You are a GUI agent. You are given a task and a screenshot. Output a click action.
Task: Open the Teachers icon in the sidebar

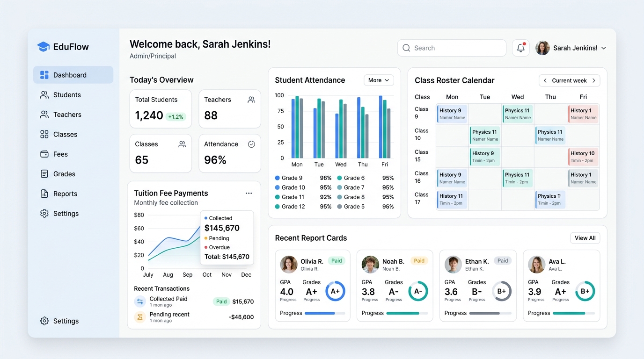[44, 115]
